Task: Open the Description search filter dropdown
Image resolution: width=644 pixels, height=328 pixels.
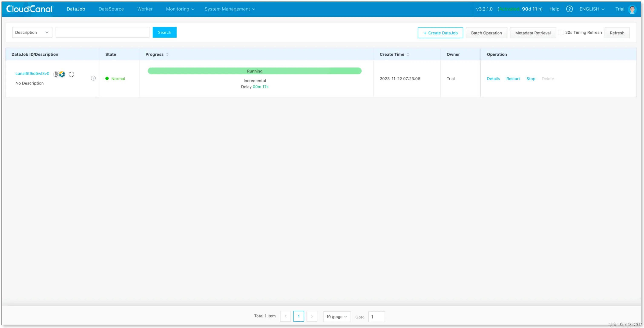Action: (x=32, y=33)
